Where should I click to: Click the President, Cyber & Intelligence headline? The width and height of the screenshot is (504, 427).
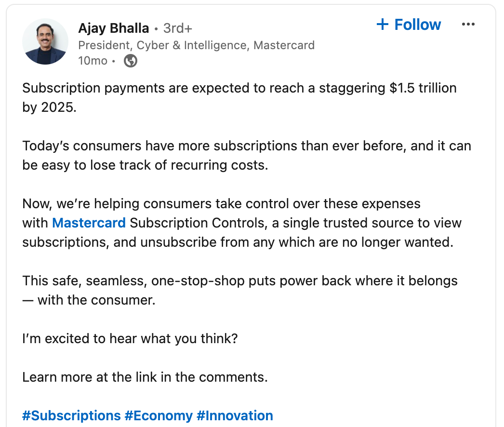tap(197, 45)
